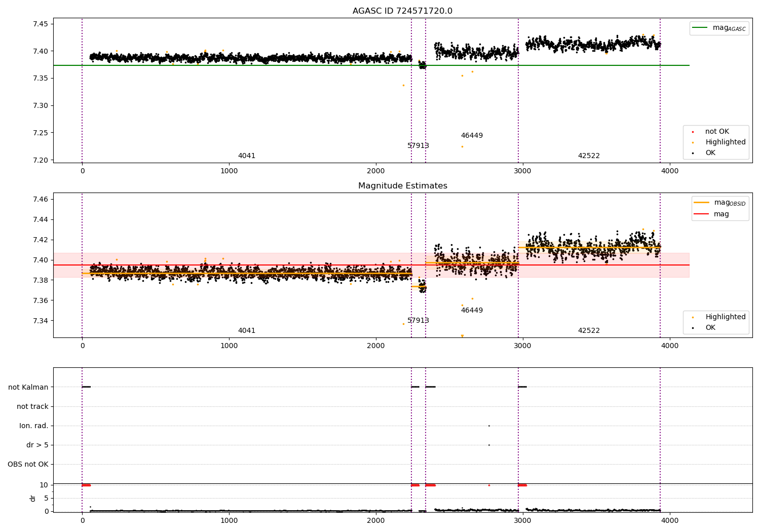The height and width of the screenshot is (532, 760).
Task: Click the "OBS not OK" row label
Action: click(x=28, y=464)
